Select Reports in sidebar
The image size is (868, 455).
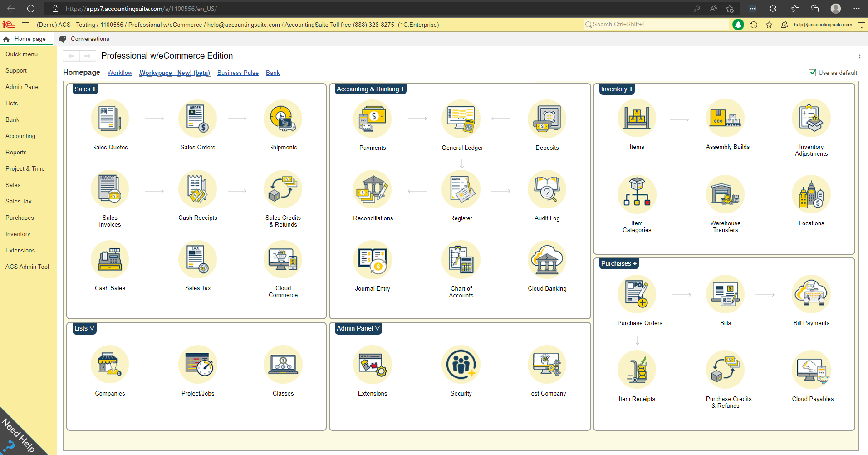16,152
